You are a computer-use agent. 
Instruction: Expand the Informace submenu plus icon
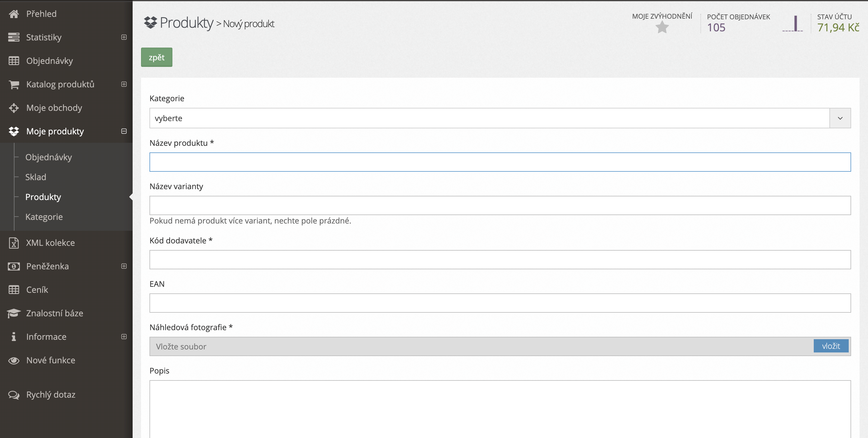tap(124, 337)
